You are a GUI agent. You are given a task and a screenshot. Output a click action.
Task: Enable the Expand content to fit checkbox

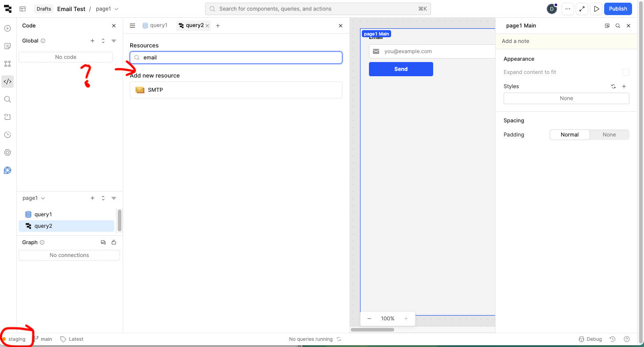coord(625,72)
